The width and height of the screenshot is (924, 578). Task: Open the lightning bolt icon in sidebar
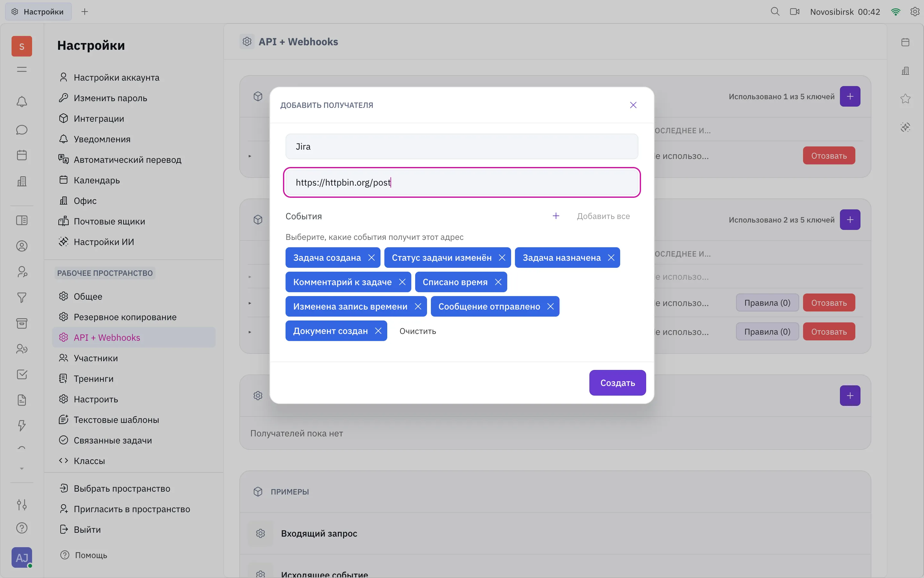22,425
